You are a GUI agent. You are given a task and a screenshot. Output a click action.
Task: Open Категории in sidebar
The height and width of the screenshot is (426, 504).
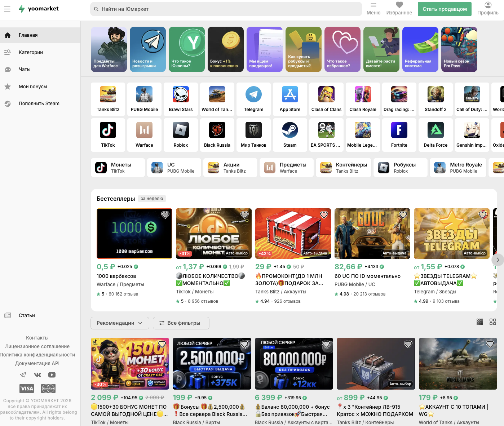(40, 52)
